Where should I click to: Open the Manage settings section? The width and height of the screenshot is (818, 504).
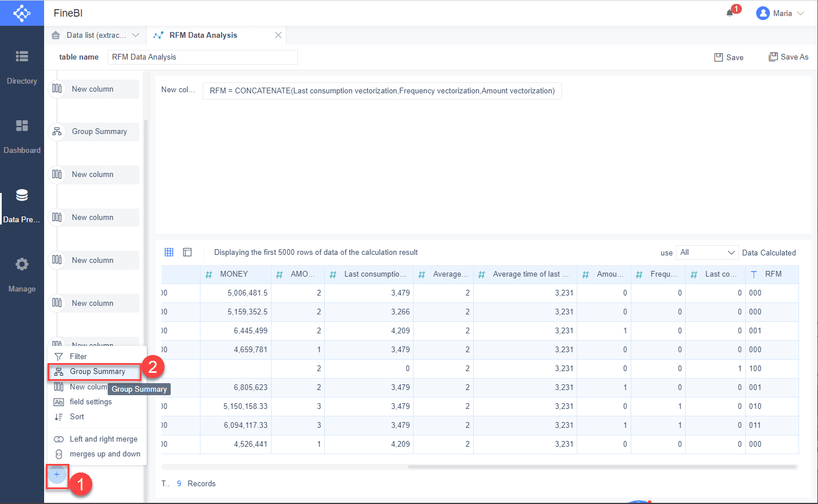[22, 275]
